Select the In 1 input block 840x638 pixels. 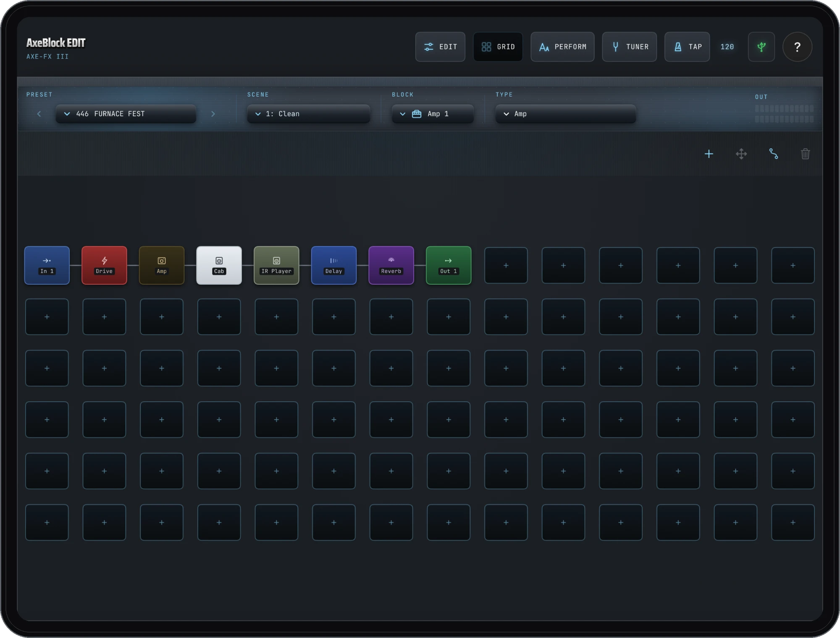click(47, 265)
